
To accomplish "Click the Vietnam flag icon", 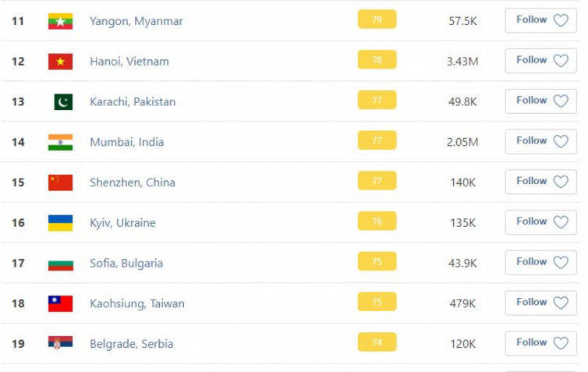I will point(60,62).
